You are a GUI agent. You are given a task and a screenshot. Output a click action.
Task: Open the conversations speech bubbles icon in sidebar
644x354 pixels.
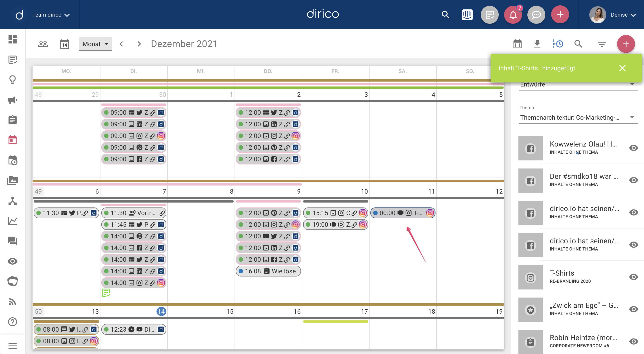[13, 241]
